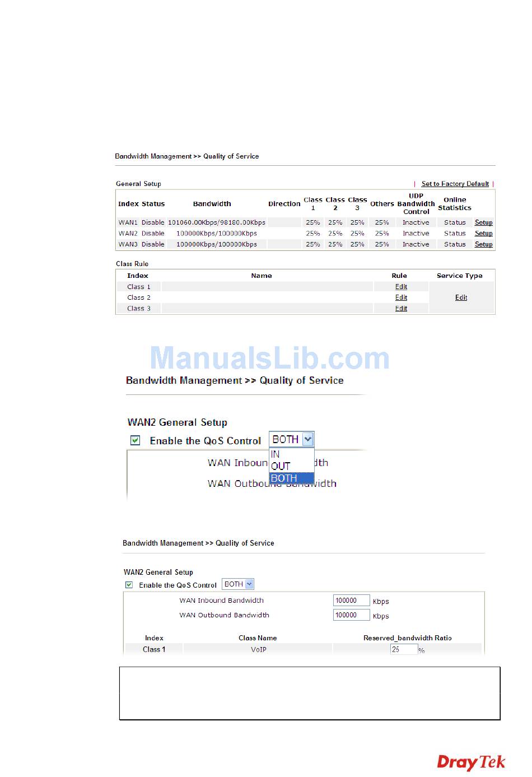Click the Inactive UDP control value for WAN3

tap(416, 244)
